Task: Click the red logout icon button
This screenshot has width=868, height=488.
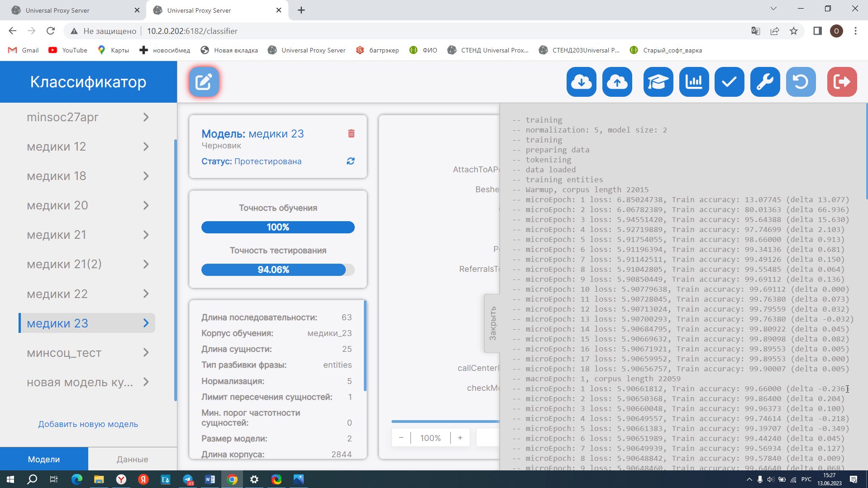Action: click(841, 82)
